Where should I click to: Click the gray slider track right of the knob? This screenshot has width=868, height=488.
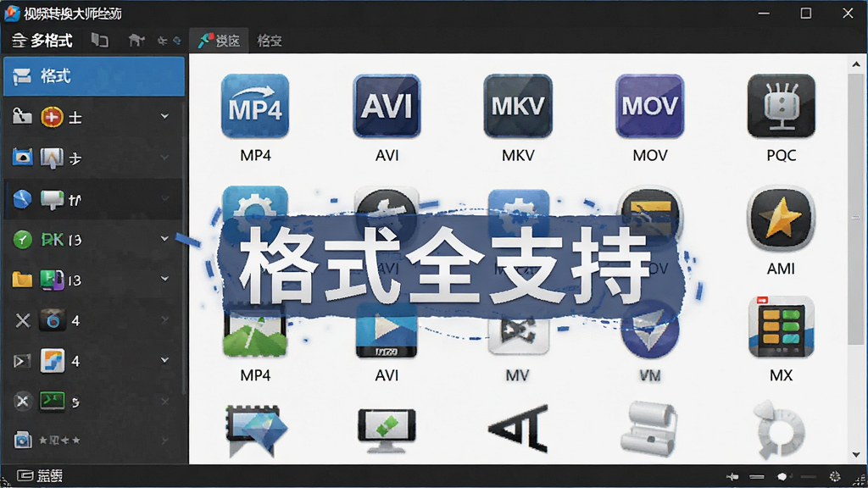pos(808,476)
